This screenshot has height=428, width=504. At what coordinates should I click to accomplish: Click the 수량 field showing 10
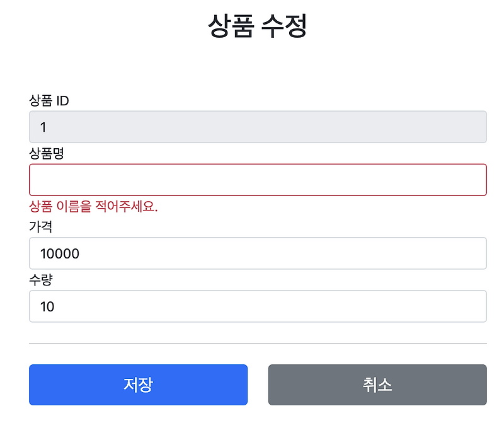257,306
